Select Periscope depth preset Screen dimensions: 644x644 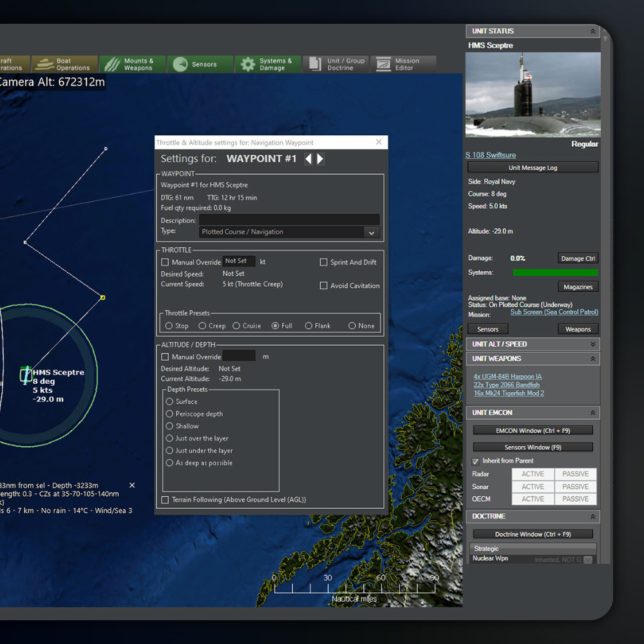(x=170, y=414)
